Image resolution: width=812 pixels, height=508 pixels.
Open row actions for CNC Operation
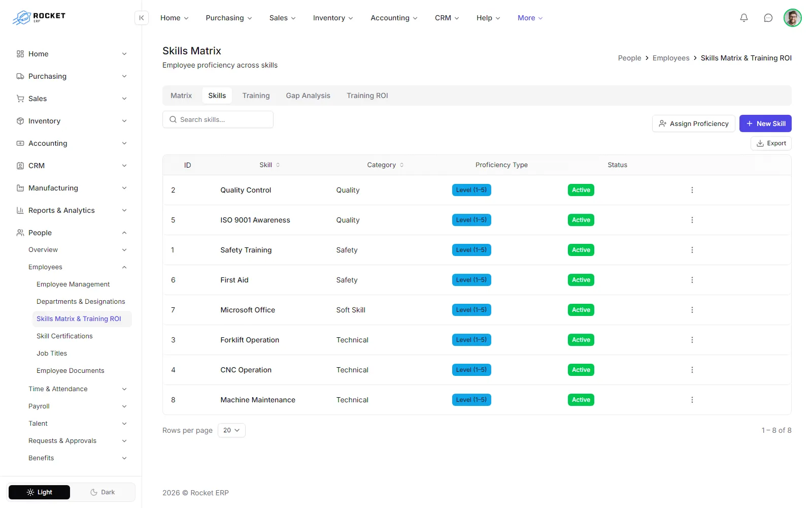692,370
